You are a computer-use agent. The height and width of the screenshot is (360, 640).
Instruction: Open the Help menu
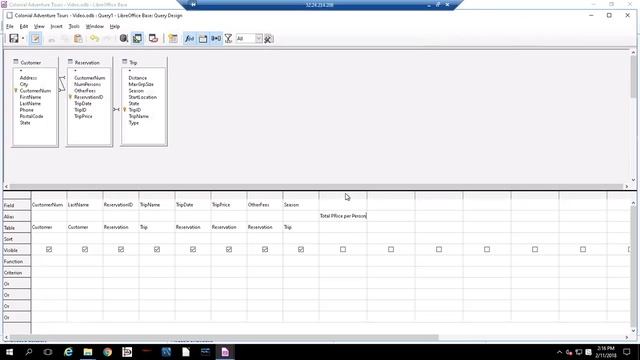click(115, 26)
